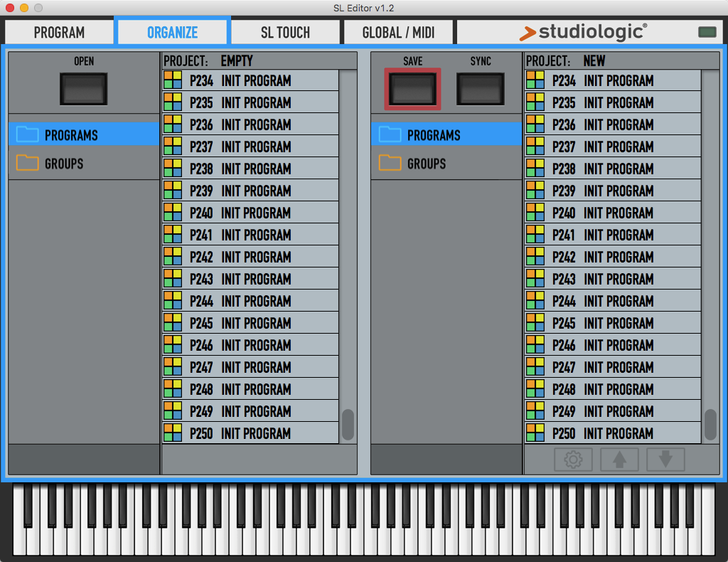Screen dimensions: 728x562
Task: Click the green connection status indicator
Action: 707,31
